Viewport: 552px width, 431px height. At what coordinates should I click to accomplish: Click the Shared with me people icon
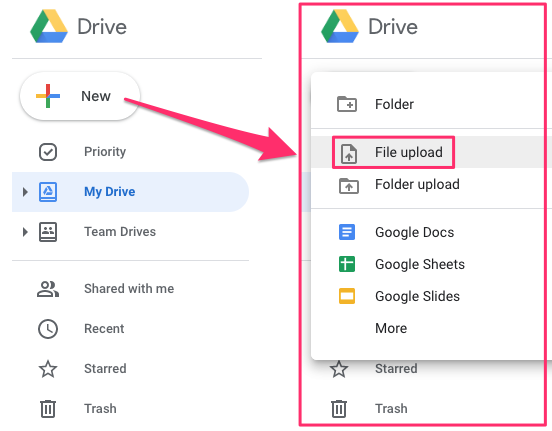click(48, 289)
